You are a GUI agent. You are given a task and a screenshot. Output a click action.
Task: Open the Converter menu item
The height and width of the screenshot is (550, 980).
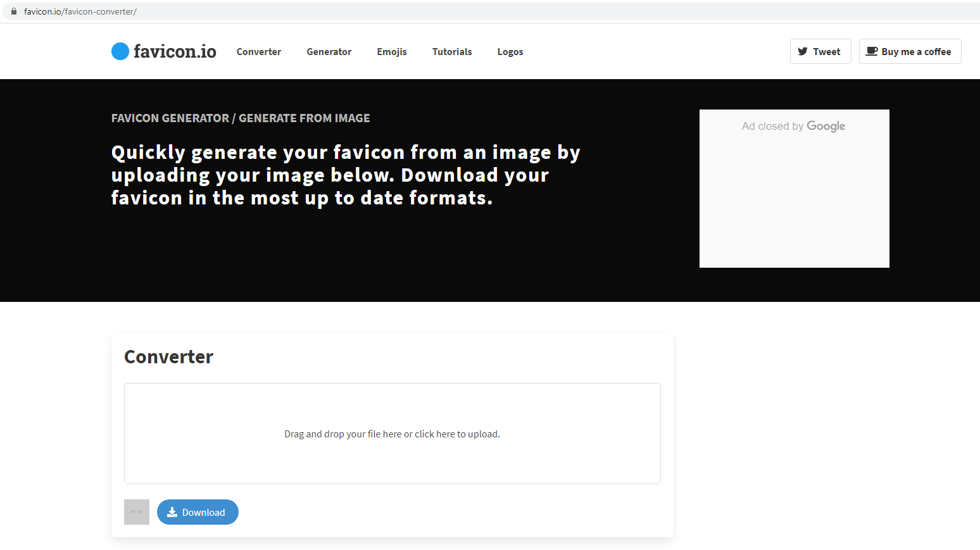click(259, 52)
